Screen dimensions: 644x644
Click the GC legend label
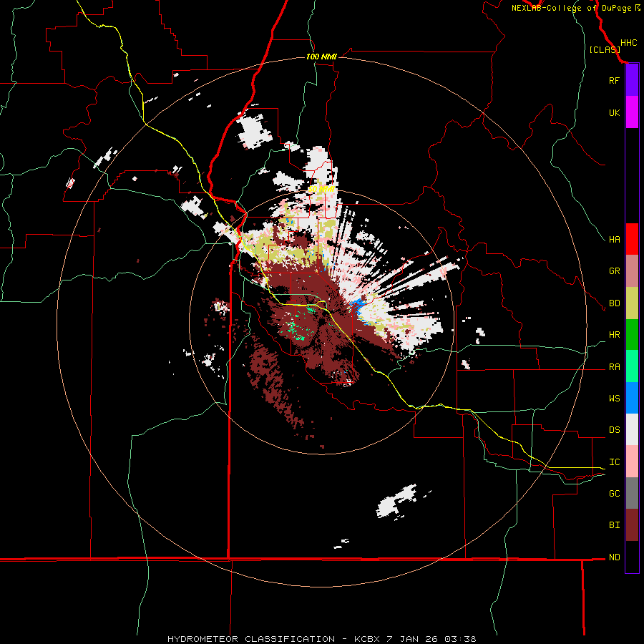614,493
